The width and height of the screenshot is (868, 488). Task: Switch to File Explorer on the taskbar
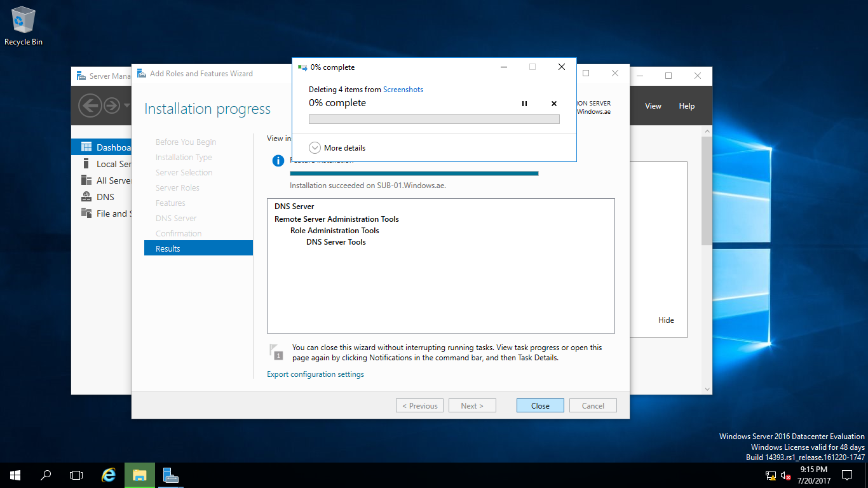point(140,475)
